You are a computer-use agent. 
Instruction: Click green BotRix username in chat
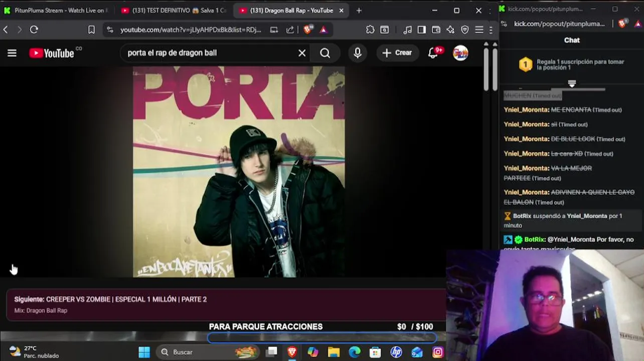click(x=535, y=240)
